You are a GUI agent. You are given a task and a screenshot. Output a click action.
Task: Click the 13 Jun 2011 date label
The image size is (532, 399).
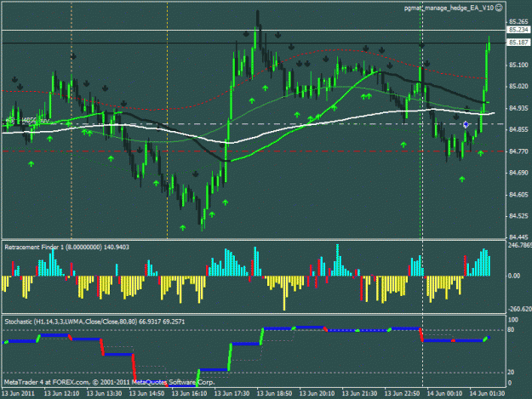click(x=18, y=393)
